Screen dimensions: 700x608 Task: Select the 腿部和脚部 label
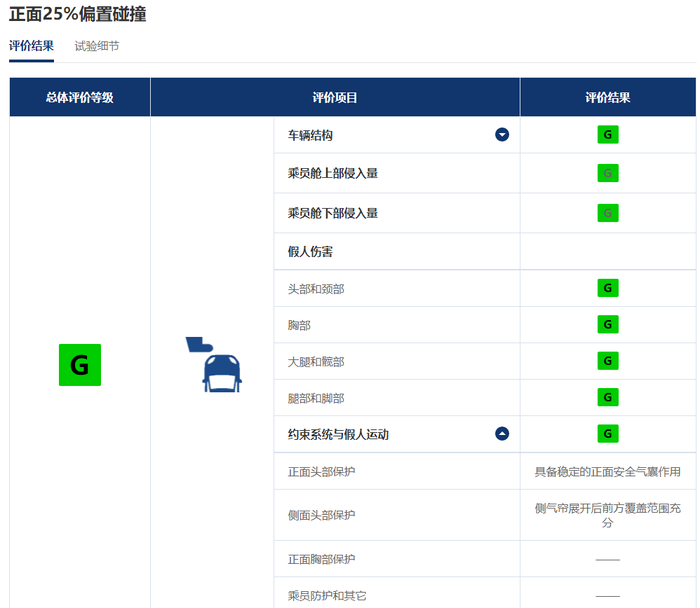316,398
